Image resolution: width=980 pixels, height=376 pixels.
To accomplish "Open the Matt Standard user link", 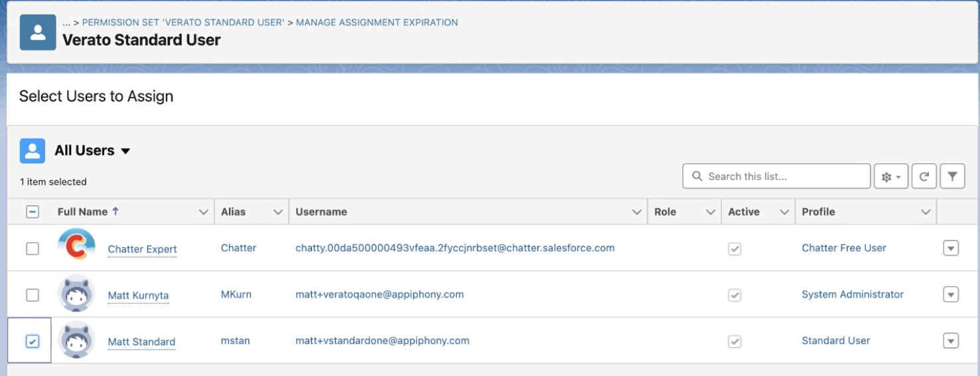I will click(x=141, y=342).
